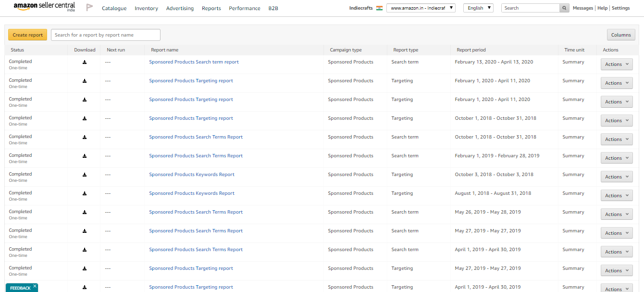The width and height of the screenshot is (644, 292).
Task: Download the February 13, 2020 Search term report
Action: [85, 62]
